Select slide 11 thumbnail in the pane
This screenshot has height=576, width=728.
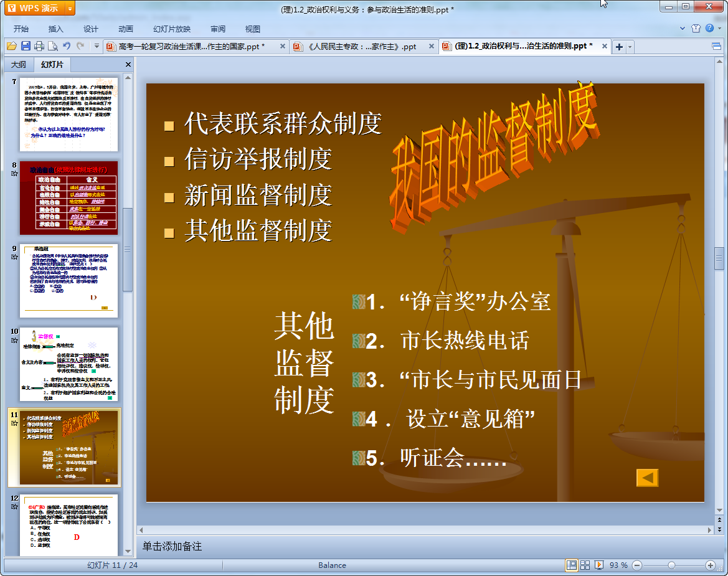(69, 448)
